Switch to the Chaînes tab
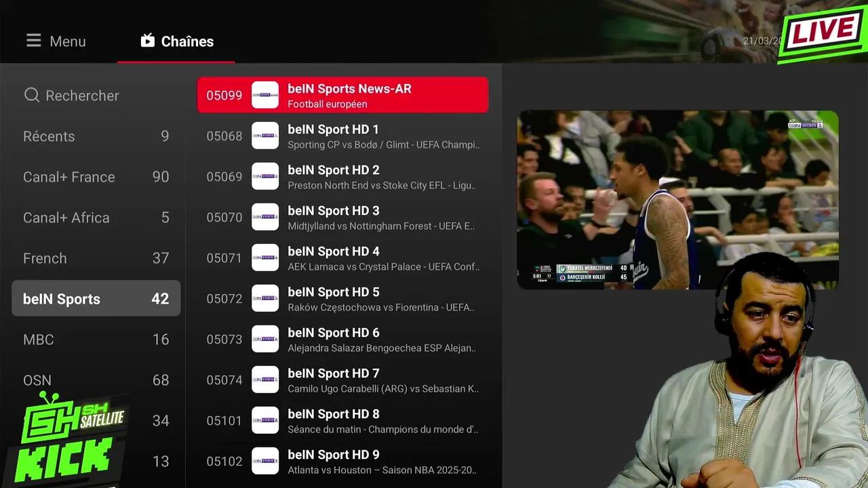Image resolution: width=868 pixels, height=488 pixels. point(176,41)
